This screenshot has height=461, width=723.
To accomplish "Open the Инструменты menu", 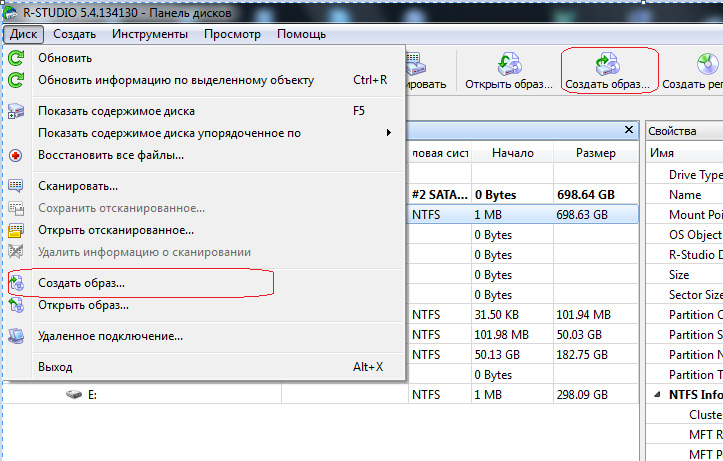I will pyautogui.click(x=150, y=34).
